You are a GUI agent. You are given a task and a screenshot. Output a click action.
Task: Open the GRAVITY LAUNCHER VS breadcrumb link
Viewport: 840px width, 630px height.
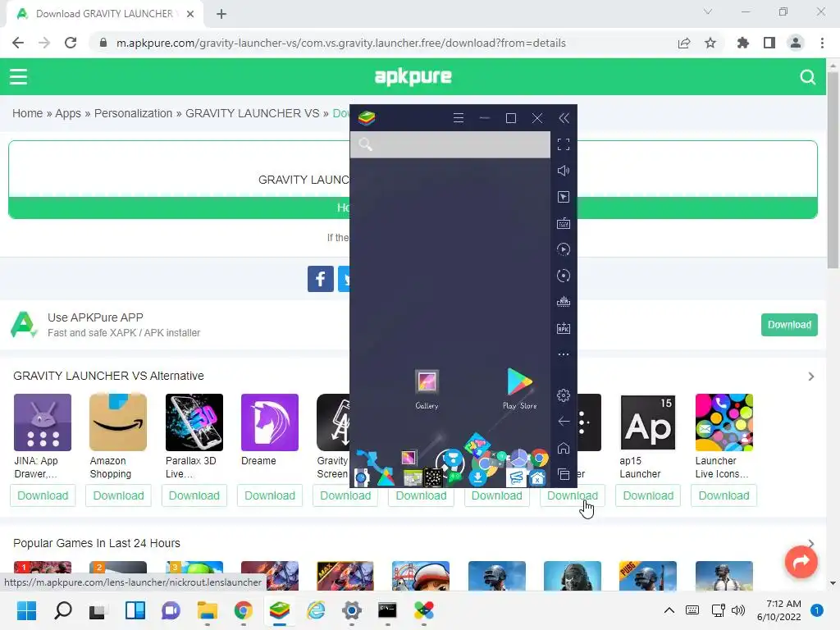pyautogui.click(x=253, y=113)
